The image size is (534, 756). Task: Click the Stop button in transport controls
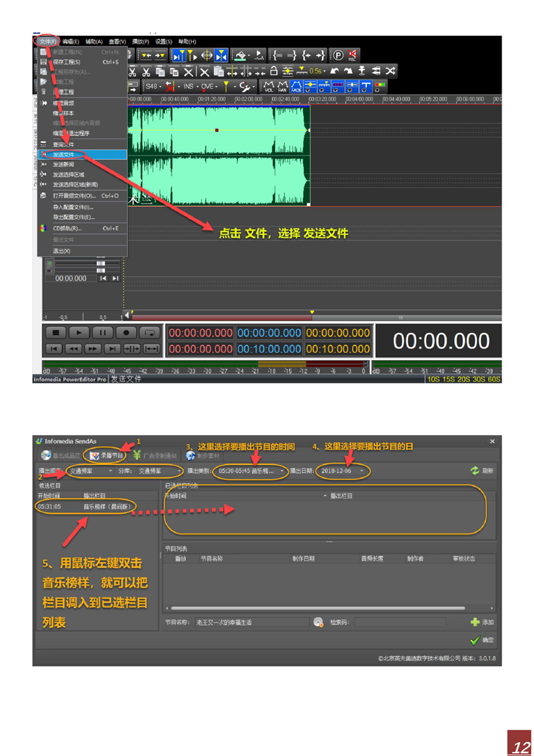point(56,333)
